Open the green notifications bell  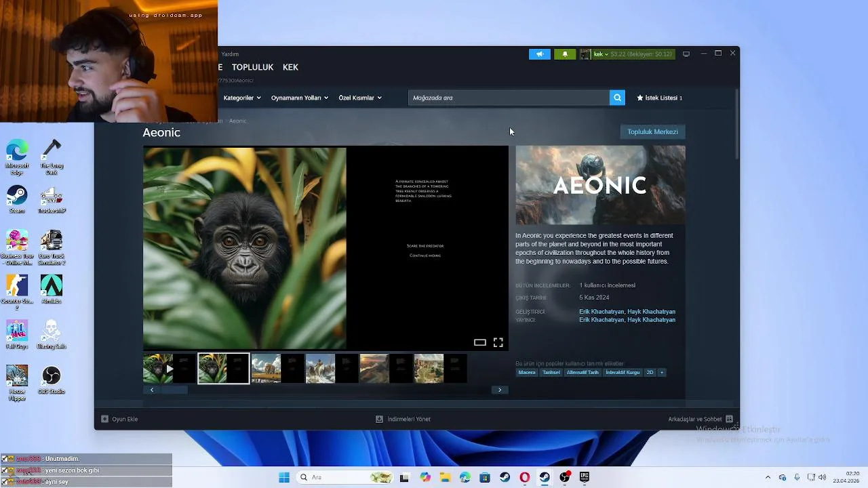[x=565, y=54]
